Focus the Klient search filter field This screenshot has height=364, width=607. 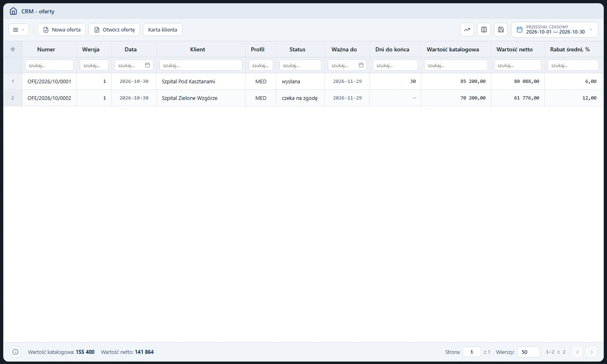[x=201, y=65]
